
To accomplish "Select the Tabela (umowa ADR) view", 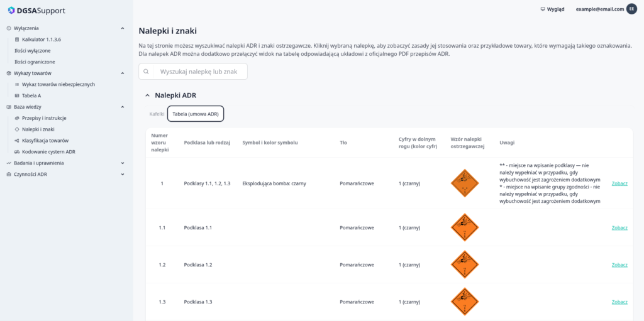I will point(195,114).
